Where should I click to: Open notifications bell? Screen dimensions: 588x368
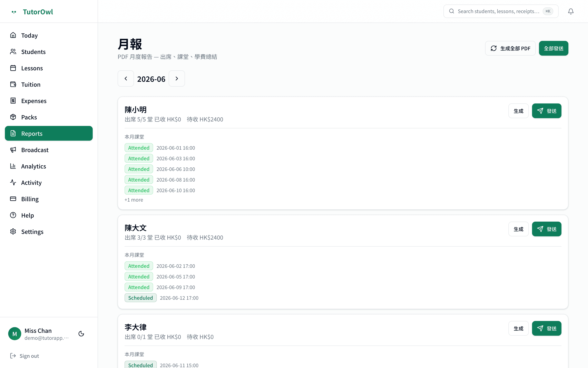pos(571,11)
